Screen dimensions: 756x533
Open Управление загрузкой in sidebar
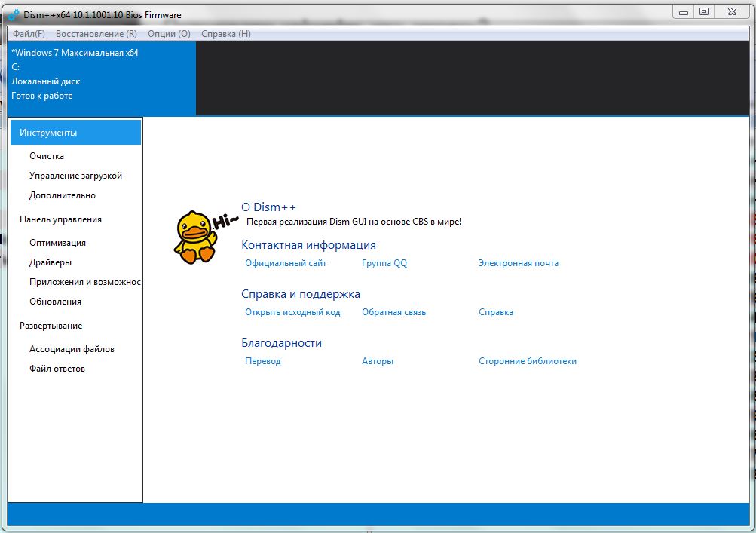tap(75, 176)
